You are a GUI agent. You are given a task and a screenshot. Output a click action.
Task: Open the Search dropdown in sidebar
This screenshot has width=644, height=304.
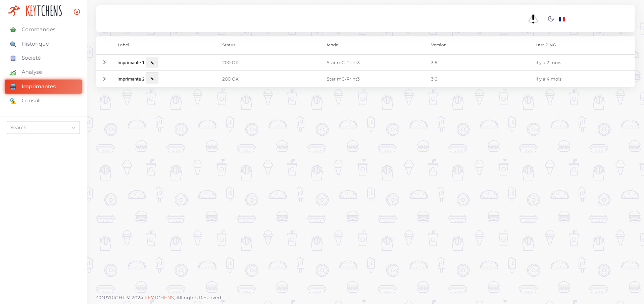43,128
